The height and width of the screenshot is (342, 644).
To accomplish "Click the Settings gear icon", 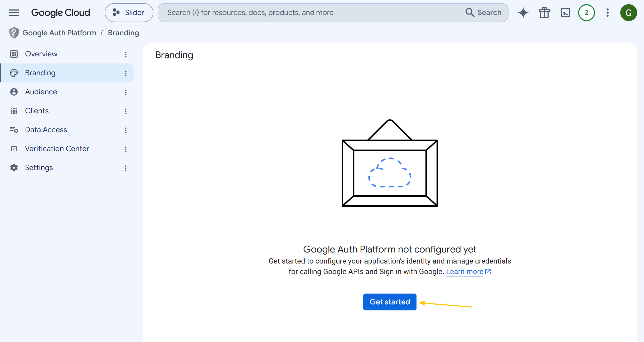I will point(14,168).
